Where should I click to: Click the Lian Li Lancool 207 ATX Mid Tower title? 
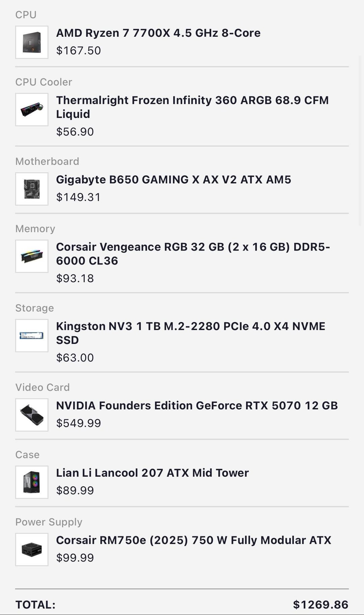coord(152,473)
